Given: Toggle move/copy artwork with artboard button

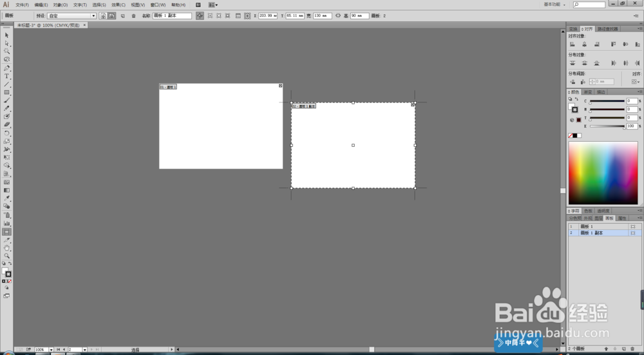Looking at the screenshot, I should 200,15.
